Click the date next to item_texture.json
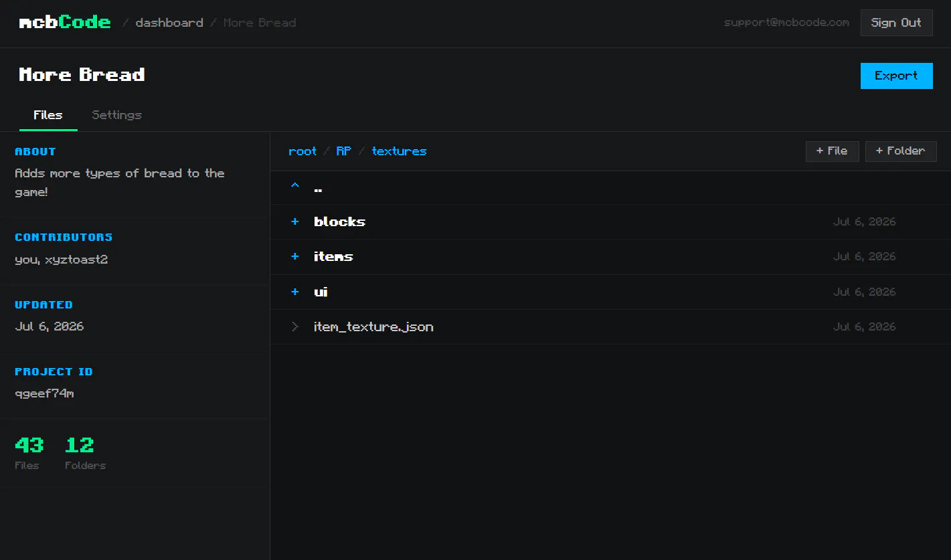The image size is (951, 560). click(864, 326)
